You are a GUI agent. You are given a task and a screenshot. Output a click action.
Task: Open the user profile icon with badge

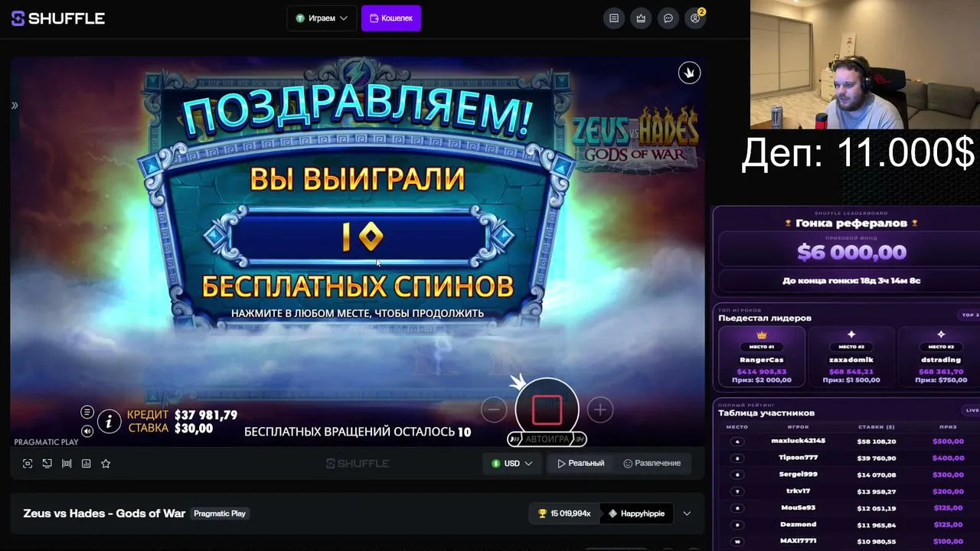tap(695, 18)
